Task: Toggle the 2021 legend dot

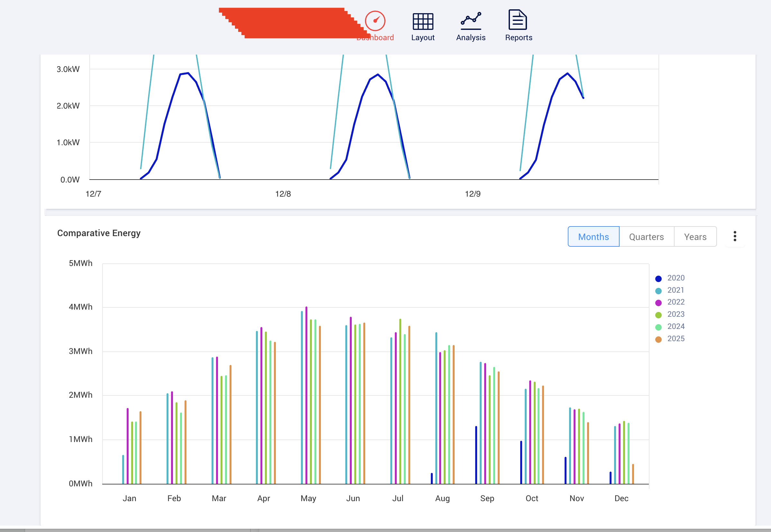Action: pyautogui.click(x=658, y=291)
